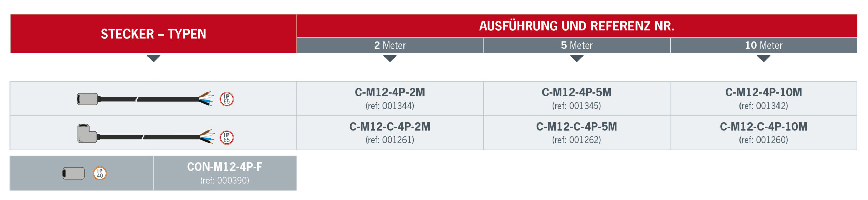Open product C-M12-4P-2M ref 001344
The height and width of the screenshot is (200, 868).
tap(390, 98)
